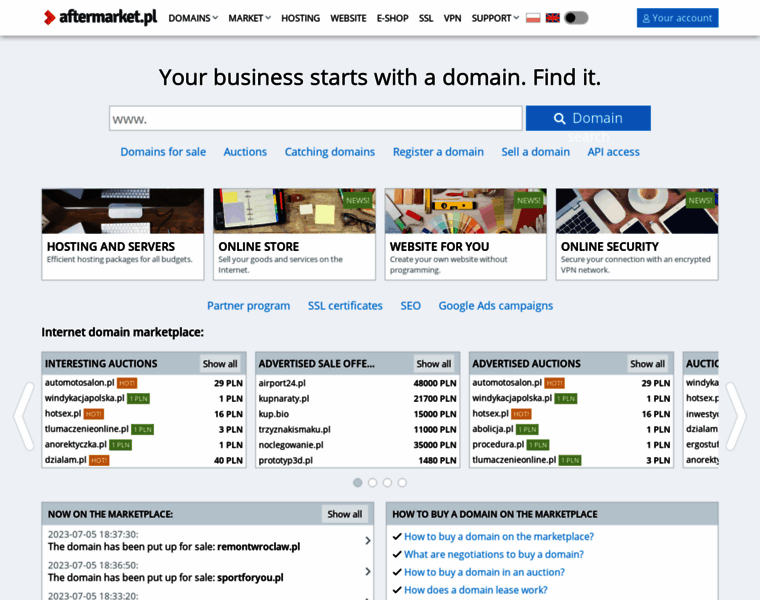Open procedura.pl in Advertised Auctions
The image size is (760, 600).
(x=498, y=444)
